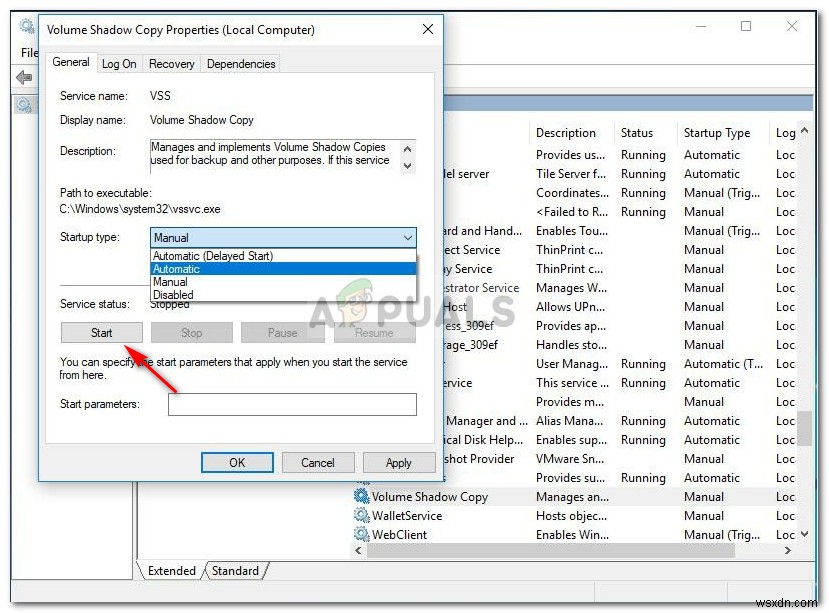The image size is (829, 613).
Task: Confirm the dialog with OK
Action: pyautogui.click(x=237, y=463)
